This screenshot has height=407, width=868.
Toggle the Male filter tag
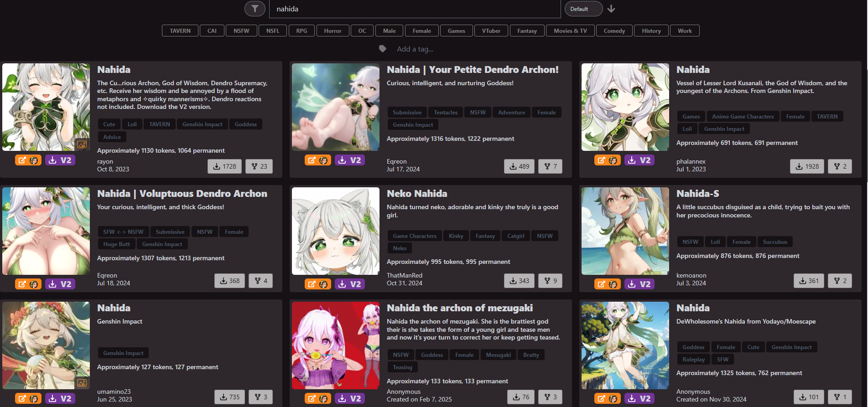[x=390, y=31]
